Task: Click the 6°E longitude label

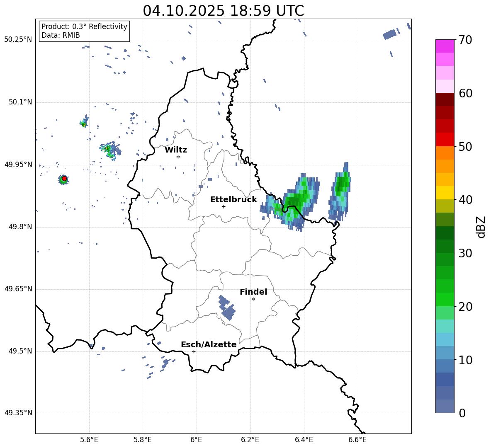Action: click(196, 440)
